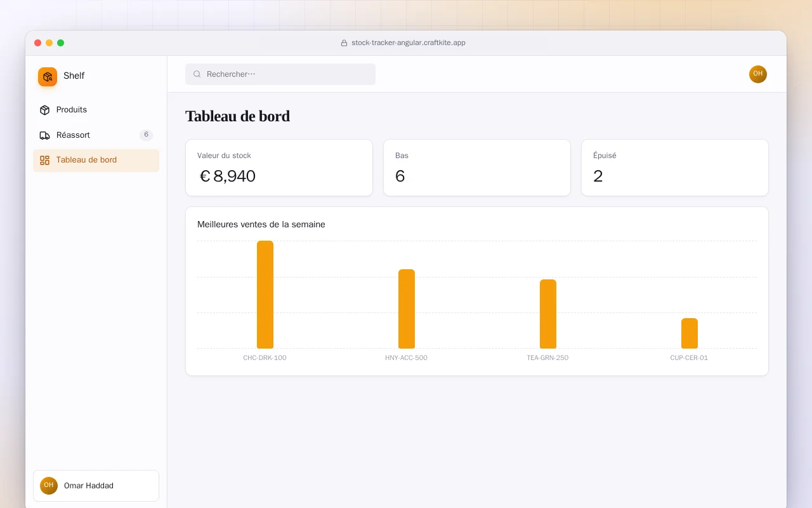Click the TEA-GRN-250 axis label
This screenshot has width=812, height=508.
(547, 358)
